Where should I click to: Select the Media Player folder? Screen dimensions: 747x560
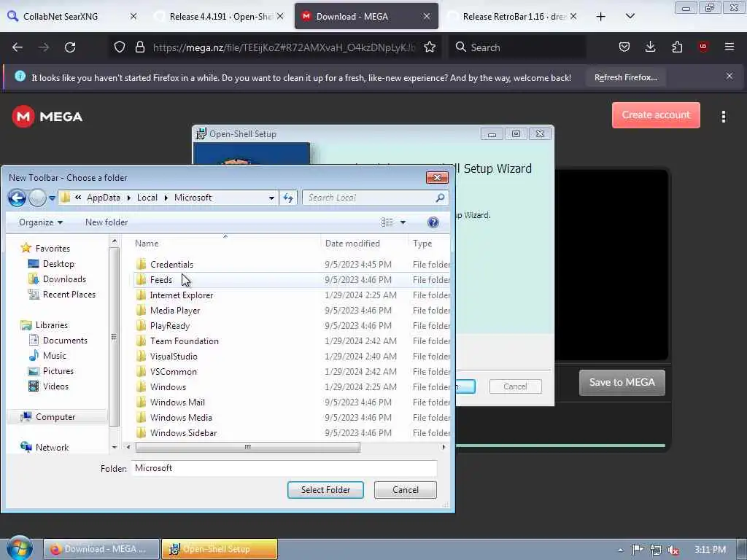175,311
